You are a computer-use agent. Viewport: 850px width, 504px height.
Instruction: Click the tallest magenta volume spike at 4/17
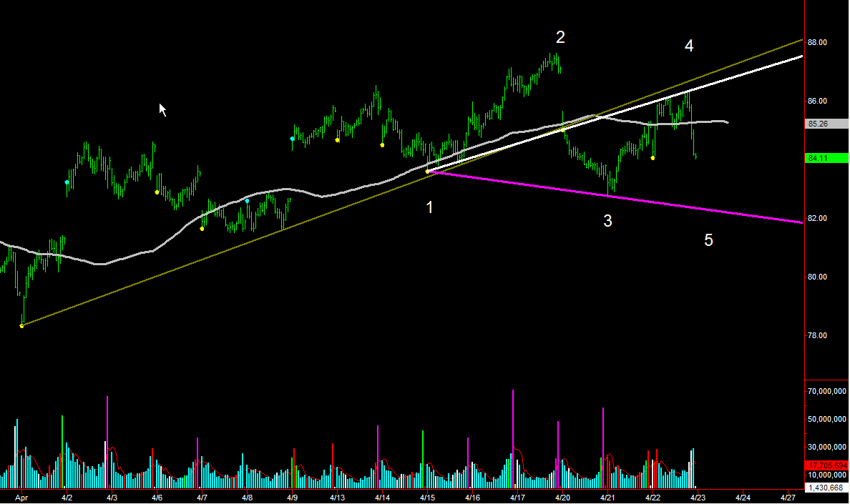coord(513,438)
